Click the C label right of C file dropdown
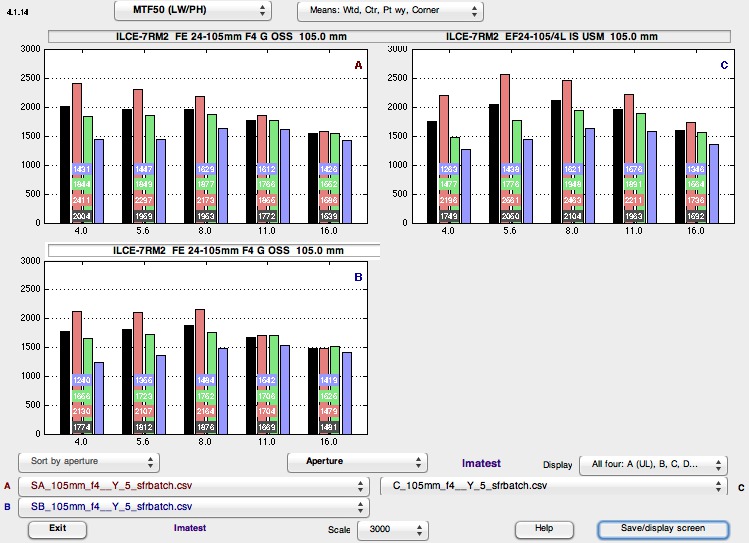The height and width of the screenshot is (543, 749). pyautogui.click(x=741, y=488)
